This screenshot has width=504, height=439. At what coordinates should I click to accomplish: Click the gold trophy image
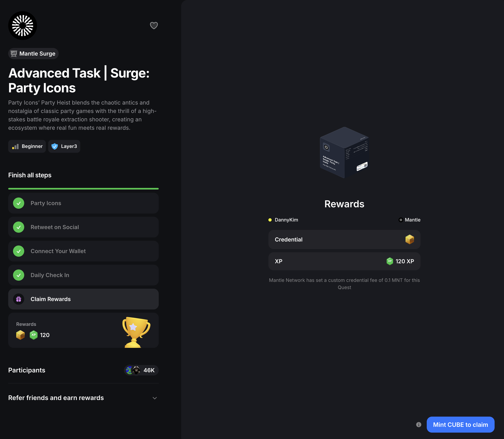pos(136,332)
